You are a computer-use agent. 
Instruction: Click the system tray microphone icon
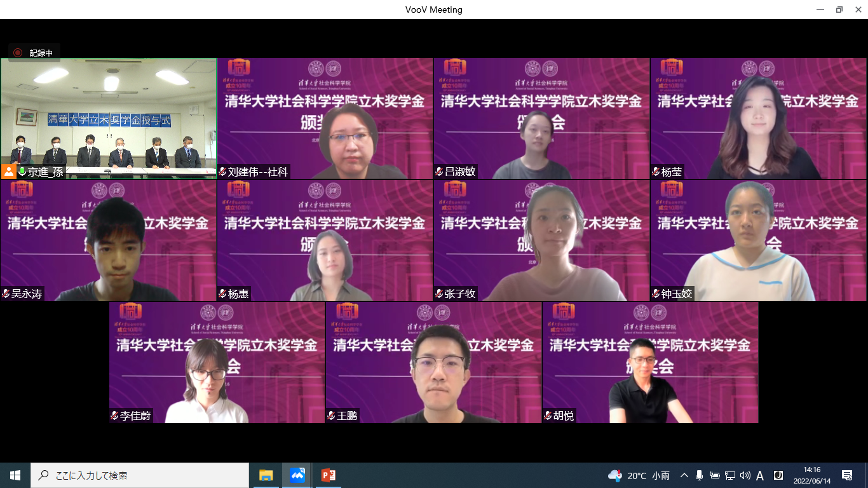[699, 475]
